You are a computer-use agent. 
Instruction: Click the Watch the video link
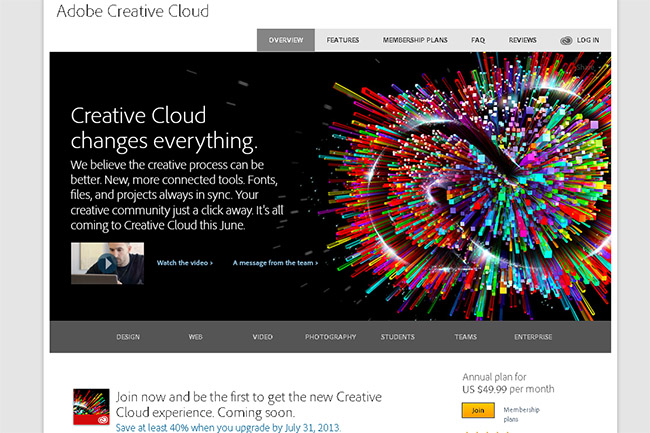point(184,263)
